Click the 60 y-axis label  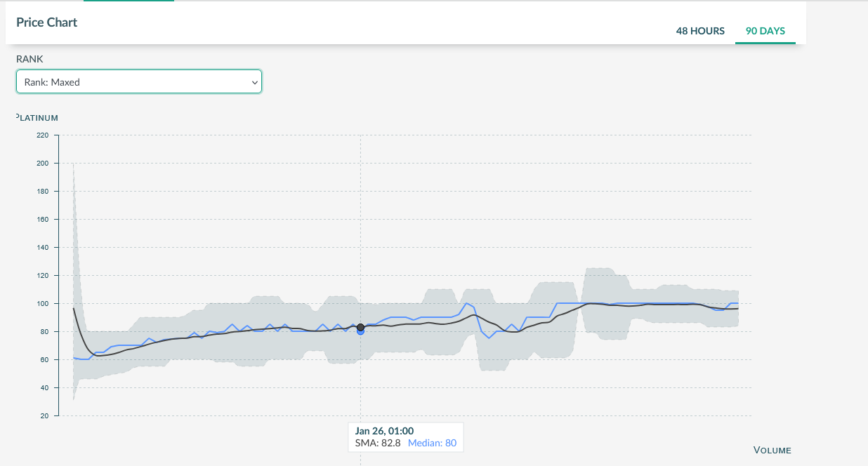(44, 359)
